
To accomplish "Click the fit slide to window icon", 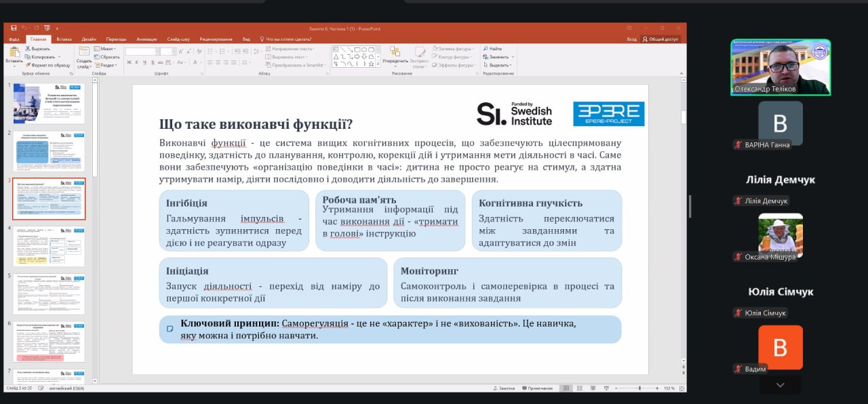I will (x=682, y=388).
